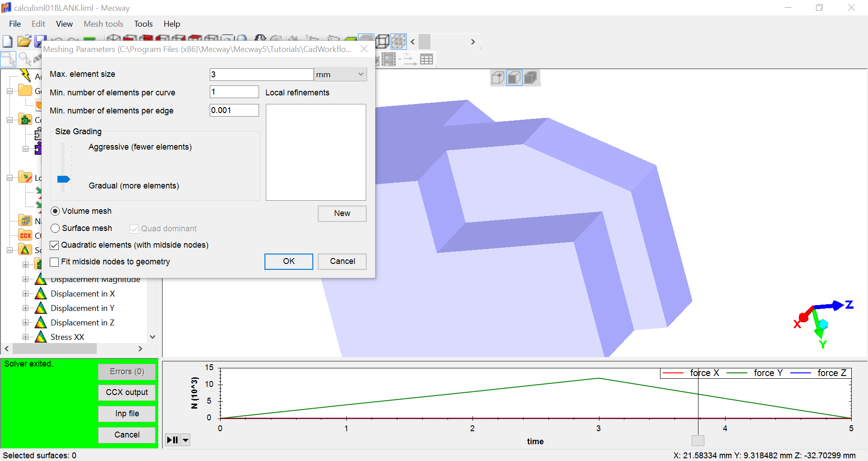Toggle the element mesh grid view icon
This screenshot has height=461, width=868.
click(399, 42)
